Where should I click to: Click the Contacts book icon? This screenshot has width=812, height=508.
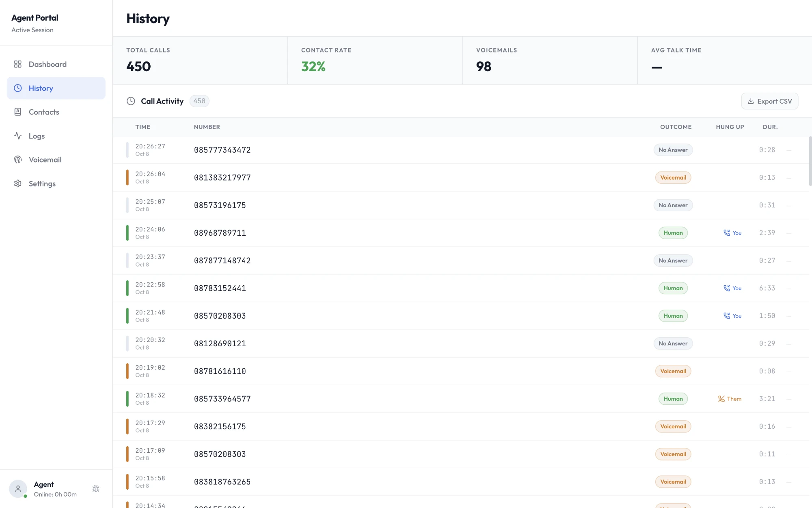click(17, 112)
